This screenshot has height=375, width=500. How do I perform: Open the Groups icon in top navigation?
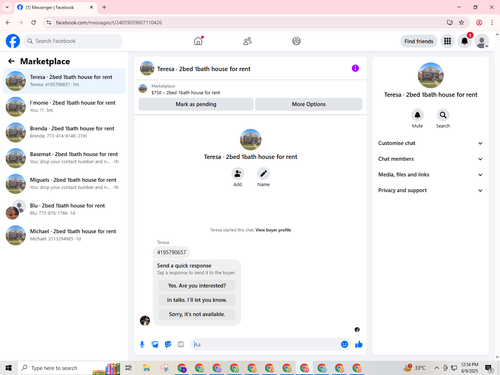[x=296, y=41]
